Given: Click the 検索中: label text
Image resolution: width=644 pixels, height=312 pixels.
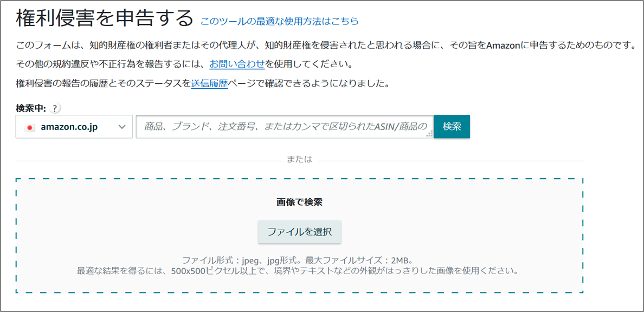Looking at the screenshot, I should (x=31, y=108).
